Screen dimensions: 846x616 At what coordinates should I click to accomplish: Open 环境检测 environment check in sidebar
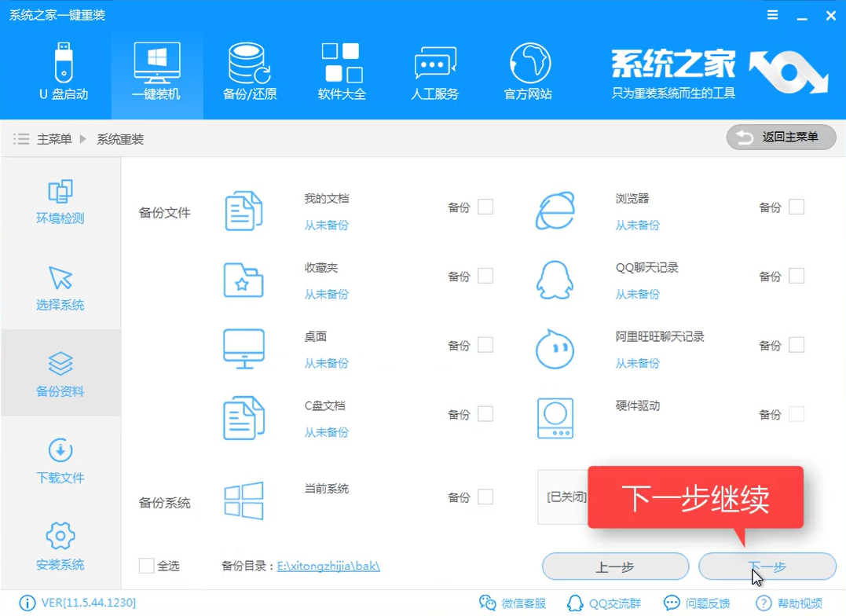coord(60,200)
